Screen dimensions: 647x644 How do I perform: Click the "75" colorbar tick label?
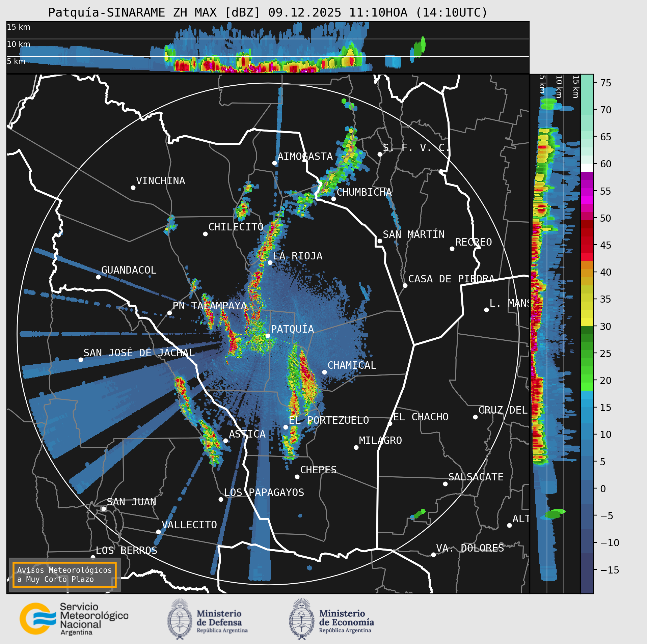606,83
